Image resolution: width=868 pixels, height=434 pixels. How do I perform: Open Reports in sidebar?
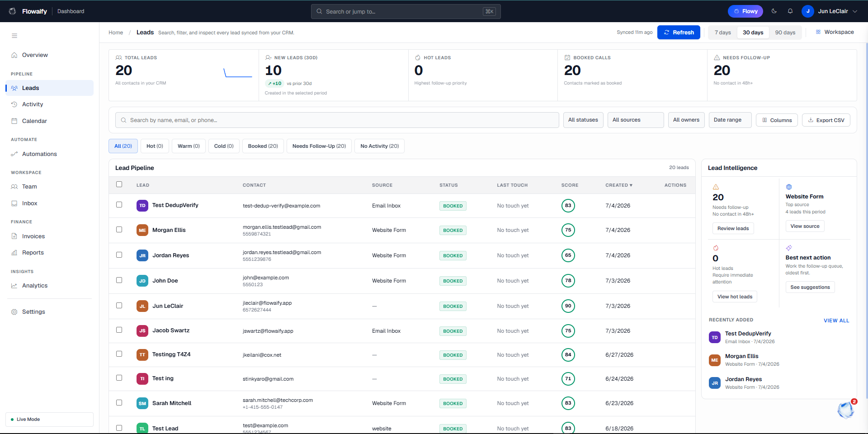(x=50, y=253)
